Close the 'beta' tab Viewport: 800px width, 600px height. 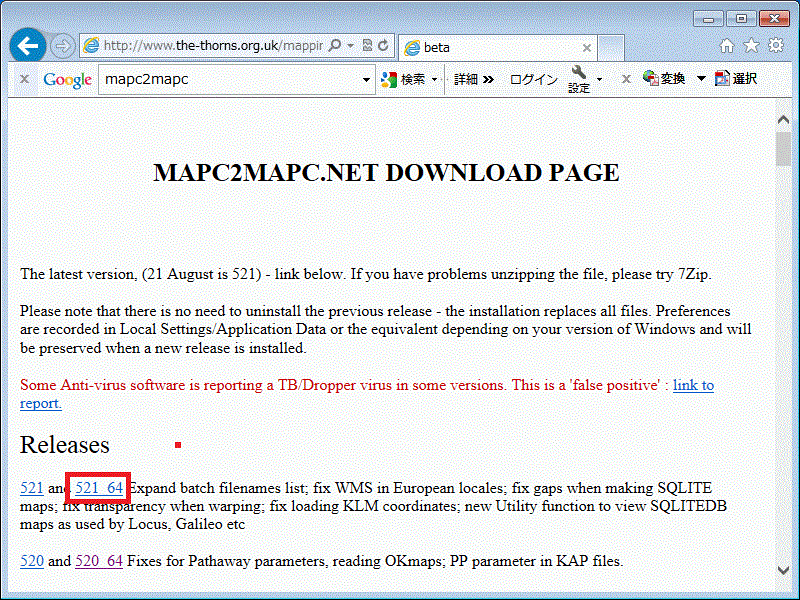click(587, 48)
